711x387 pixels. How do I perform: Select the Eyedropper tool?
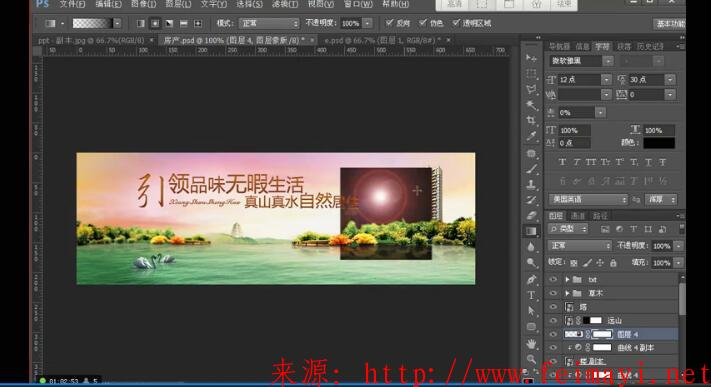click(x=531, y=136)
